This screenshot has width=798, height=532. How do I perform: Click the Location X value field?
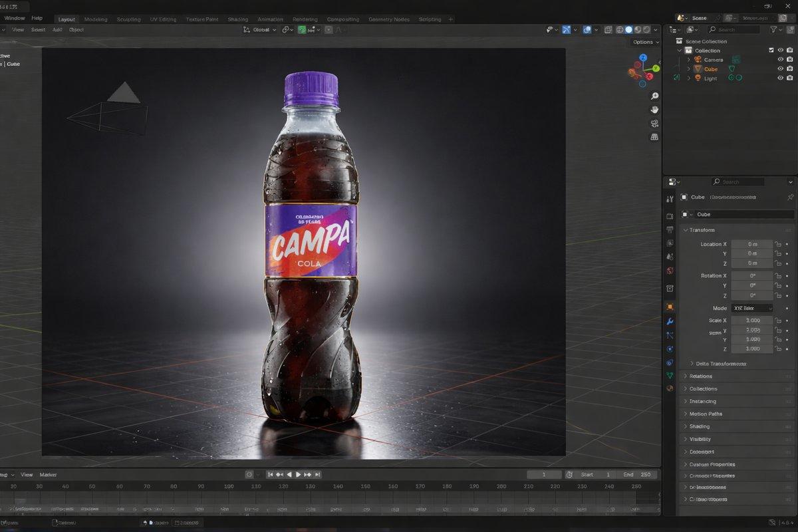point(752,244)
